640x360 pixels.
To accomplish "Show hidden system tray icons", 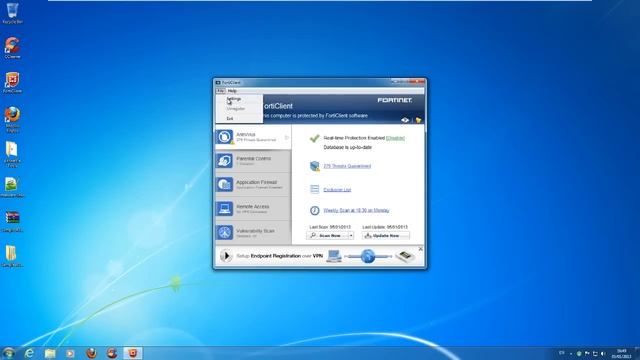I will 571,353.
